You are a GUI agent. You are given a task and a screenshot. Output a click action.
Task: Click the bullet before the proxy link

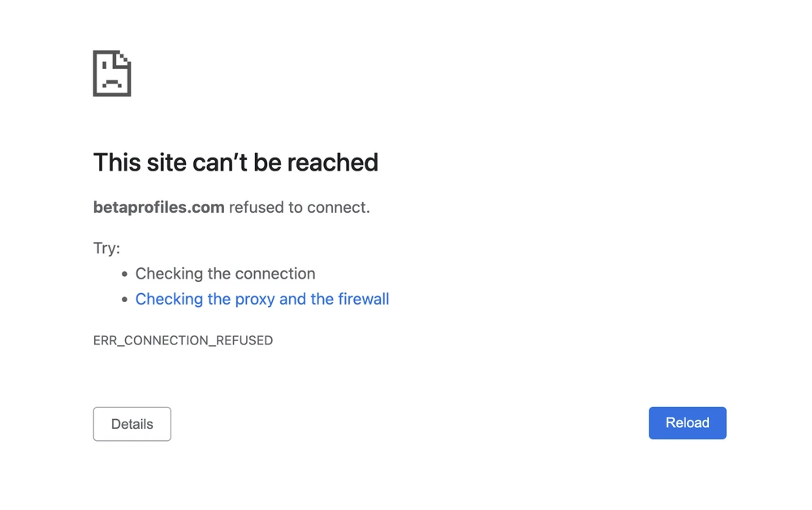[124, 300]
